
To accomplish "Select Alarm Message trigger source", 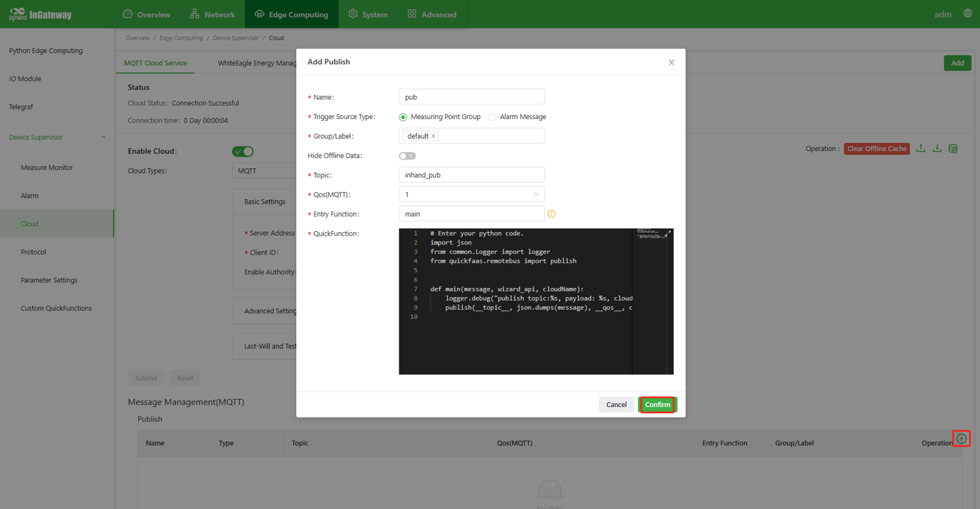I will point(492,117).
